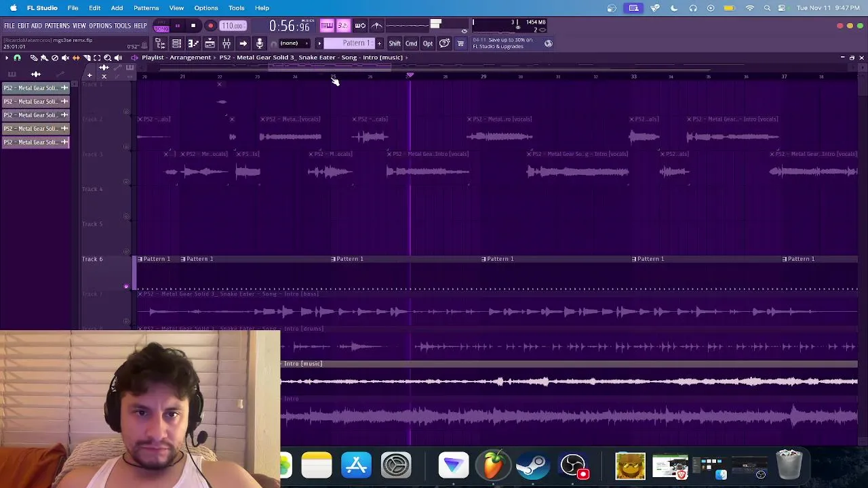Show audio clips in the picker panel
Image resolution: width=868 pixels, height=488 pixels.
point(36,75)
